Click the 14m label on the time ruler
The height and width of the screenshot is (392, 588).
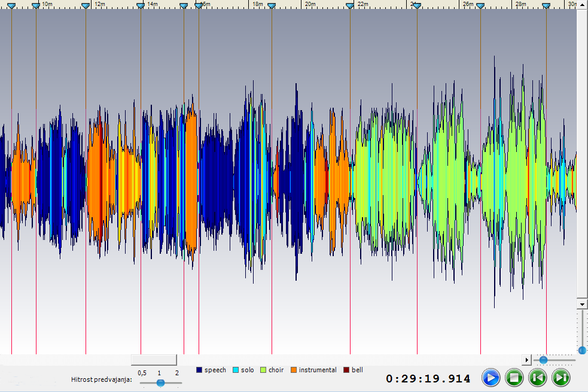pos(153,4)
